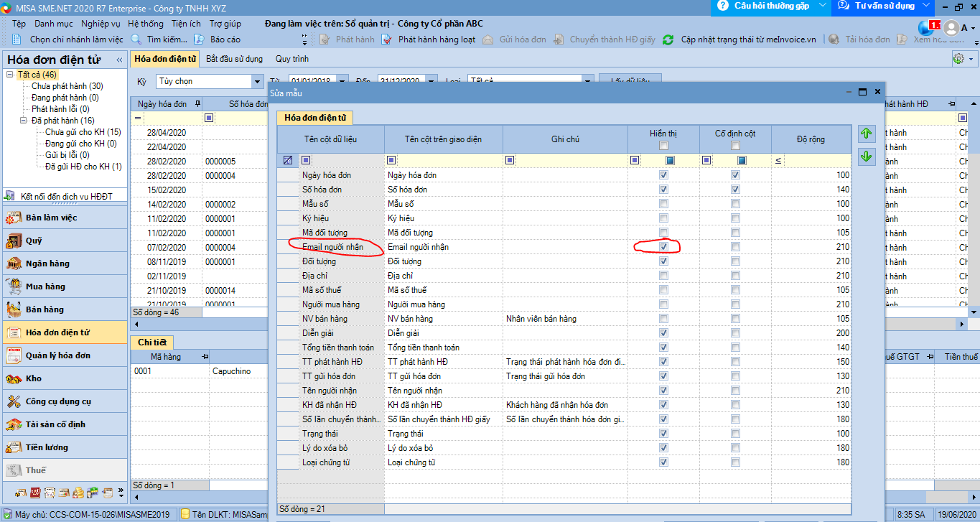Move selected column up with green arrow
Screen dimensions: 980x522
pyautogui.click(x=867, y=134)
